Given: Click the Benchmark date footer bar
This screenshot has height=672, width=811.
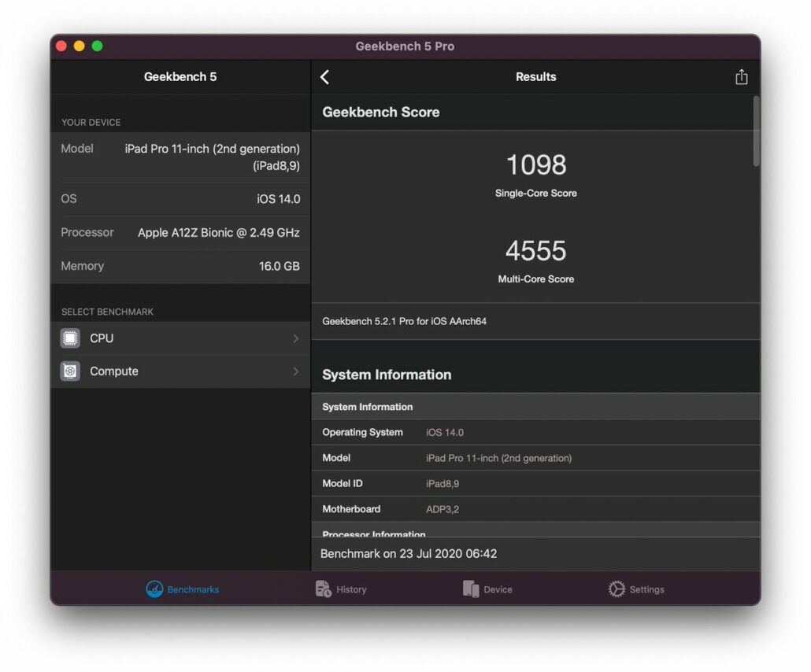Looking at the screenshot, I should (536, 553).
